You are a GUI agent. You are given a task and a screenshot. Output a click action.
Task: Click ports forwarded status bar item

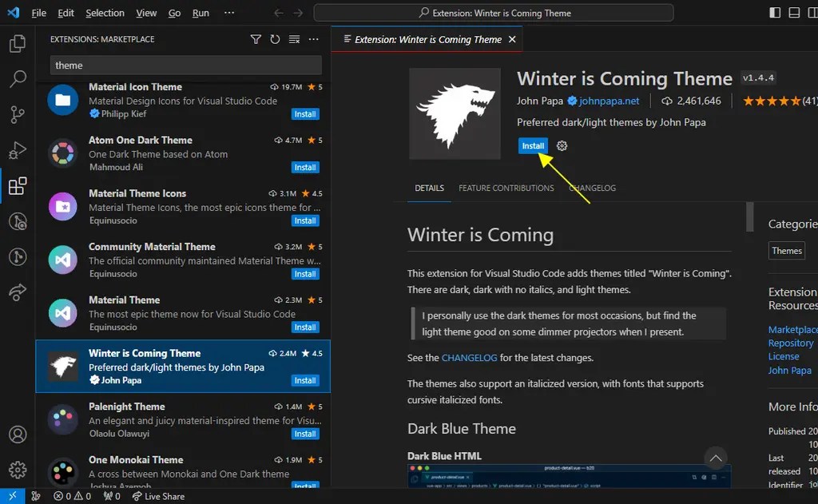(112, 496)
